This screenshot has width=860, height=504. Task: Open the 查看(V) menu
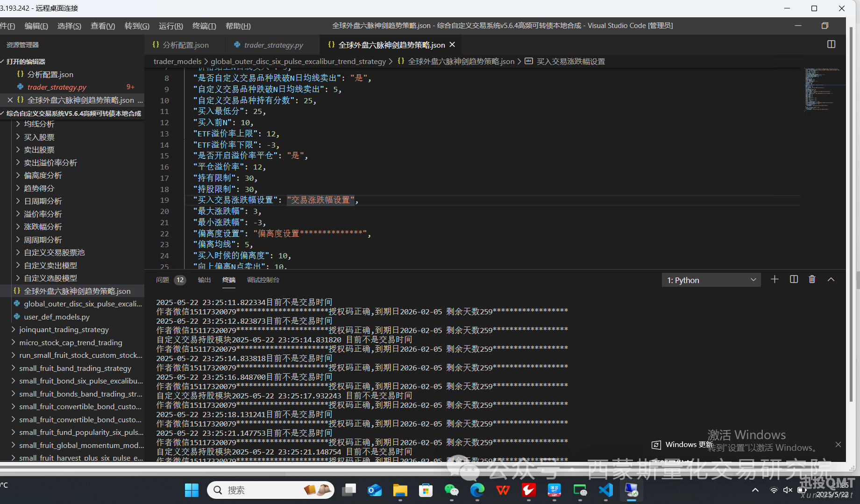pos(103,26)
